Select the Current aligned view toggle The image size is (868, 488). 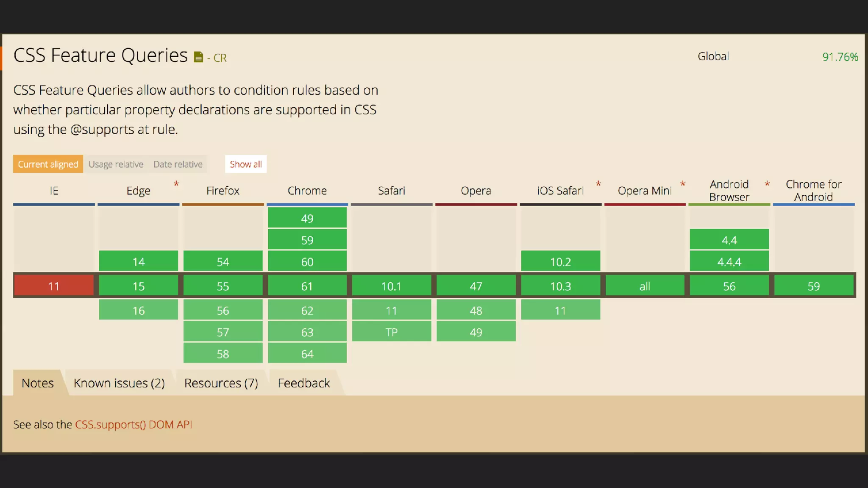pos(48,164)
